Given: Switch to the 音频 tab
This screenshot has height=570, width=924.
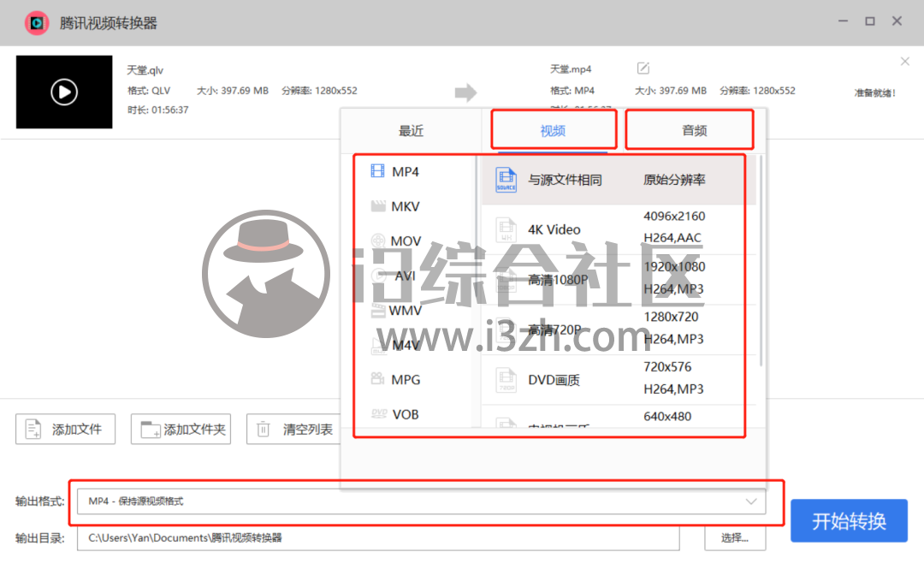Looking at the screenshot, I should (x=694, y=131).
